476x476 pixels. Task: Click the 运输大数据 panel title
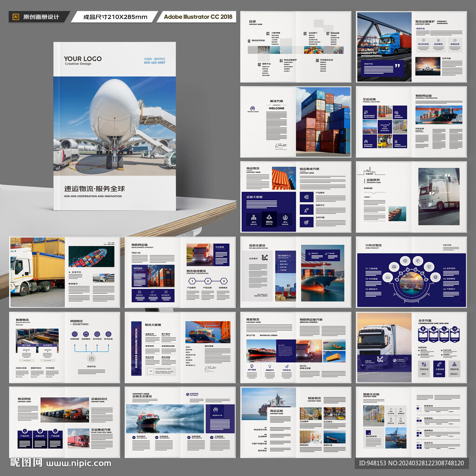[x=254, y=197]
